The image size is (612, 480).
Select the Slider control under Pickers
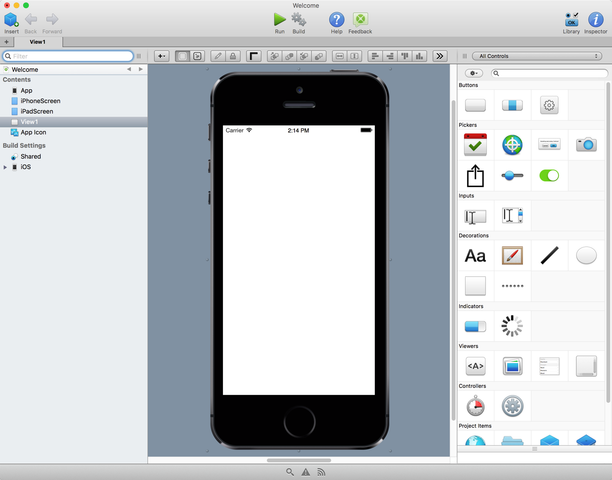tap(512, 175)
